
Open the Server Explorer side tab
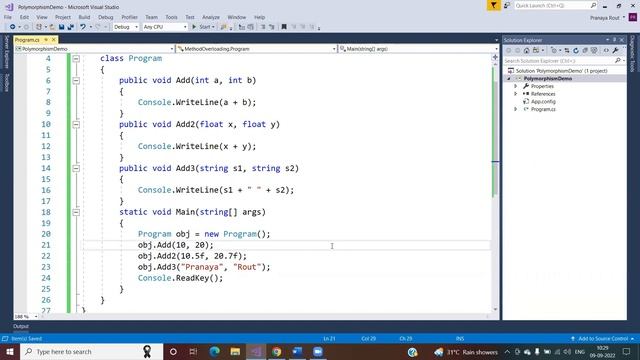pyautogui.click(x=6, y=52)
